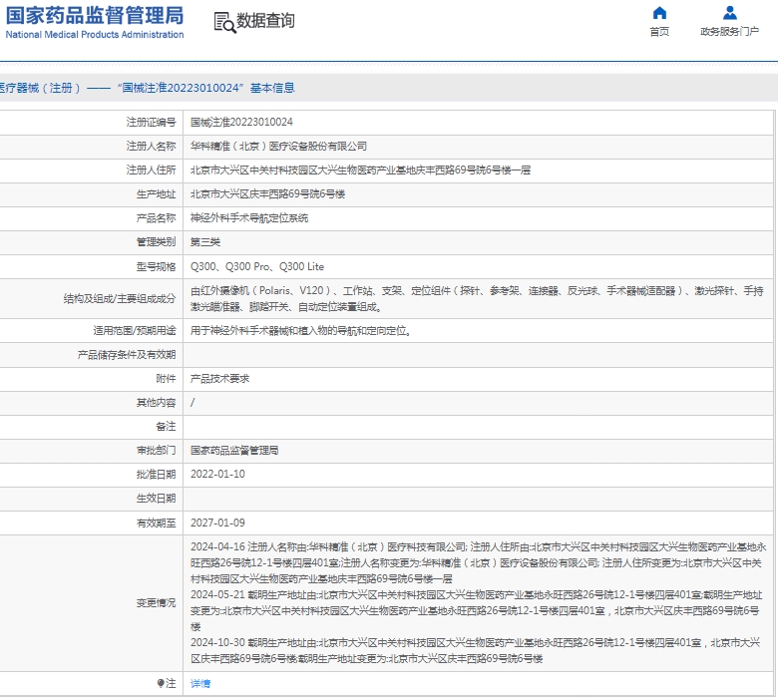778x700 pixels.
Task: Click the 有效期至 row label
Action: [x=156, y=523]
